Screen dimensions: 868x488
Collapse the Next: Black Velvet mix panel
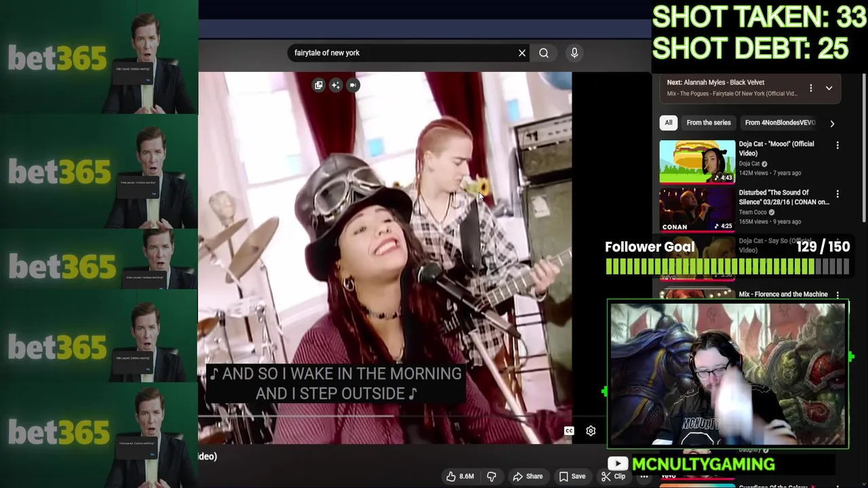[829, 88]
